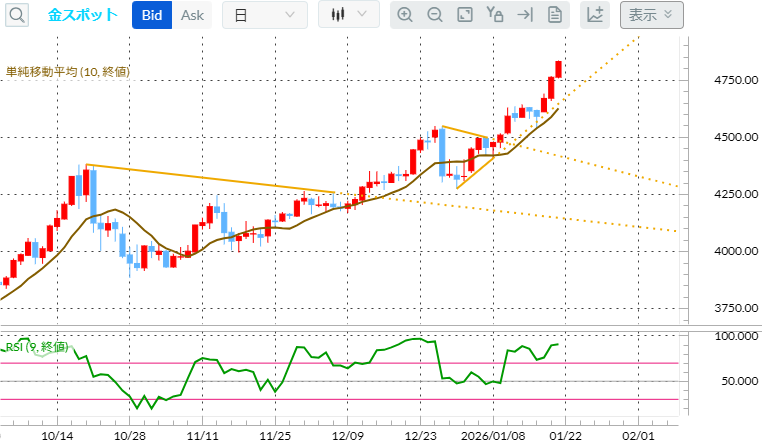The image size is (762, 440).
Task: Click the 11/25 date axis label
Action: pyautogui.click(x=275, y=435)
